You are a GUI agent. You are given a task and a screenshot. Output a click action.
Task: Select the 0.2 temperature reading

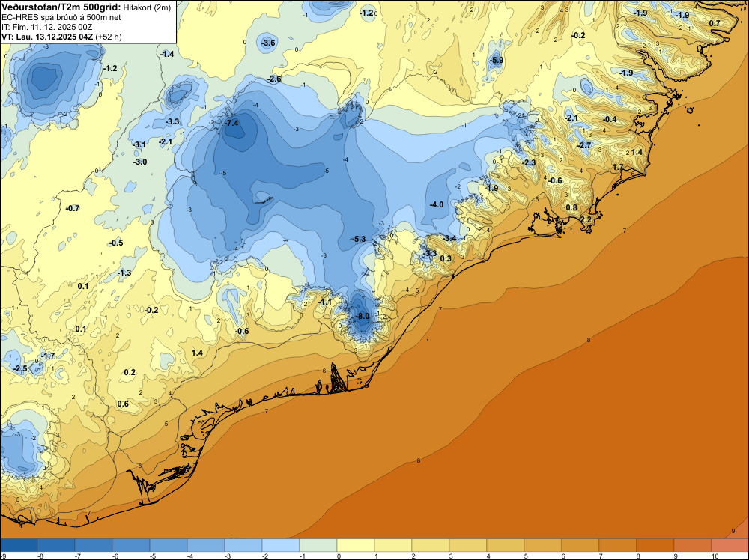click(130, 372)
